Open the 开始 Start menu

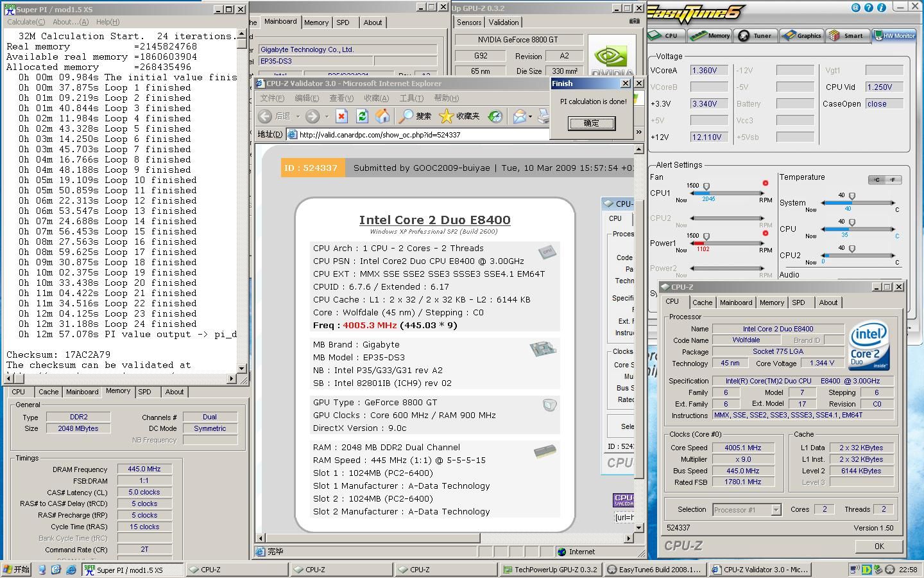coord(16,570)
